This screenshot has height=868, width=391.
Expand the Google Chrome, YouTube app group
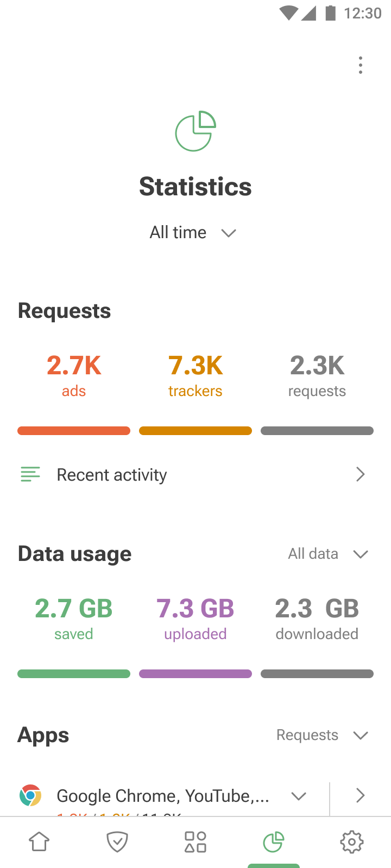[x=299, y=796]
